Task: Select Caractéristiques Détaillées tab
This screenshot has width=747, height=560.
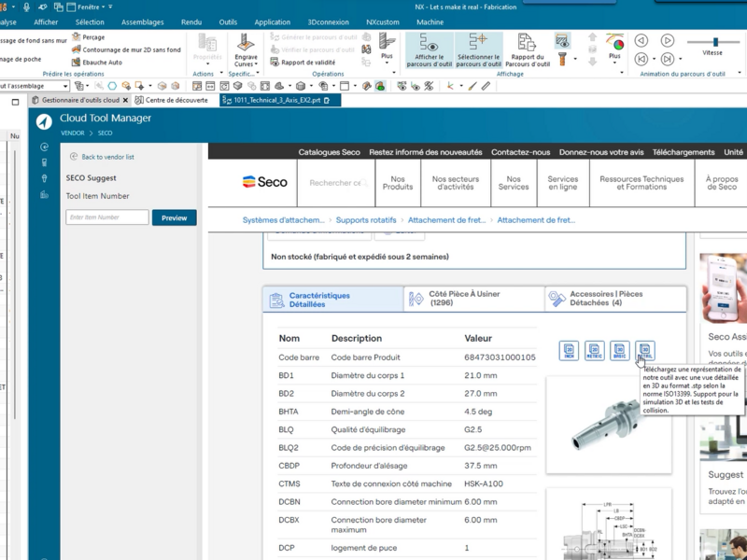Action: tap(333, 300)
